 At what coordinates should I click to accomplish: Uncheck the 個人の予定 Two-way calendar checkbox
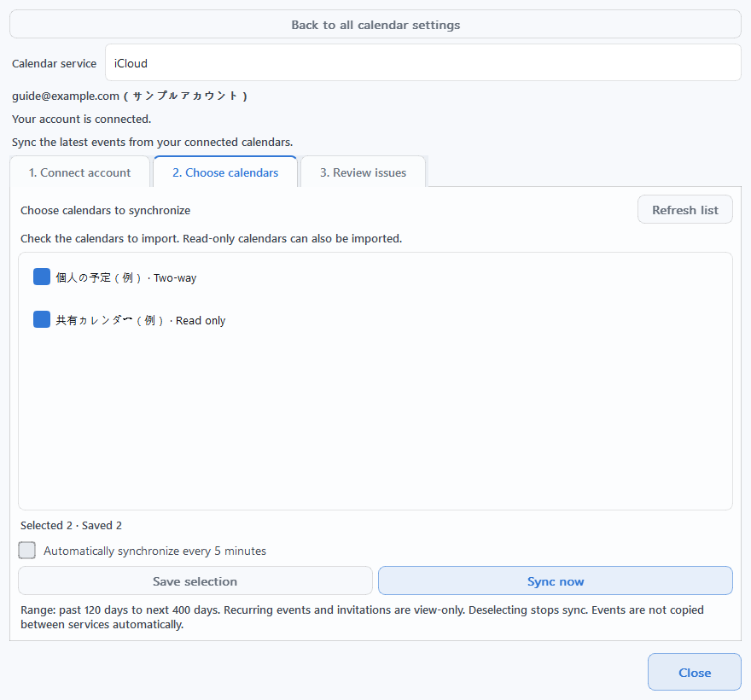coord(42,277)
